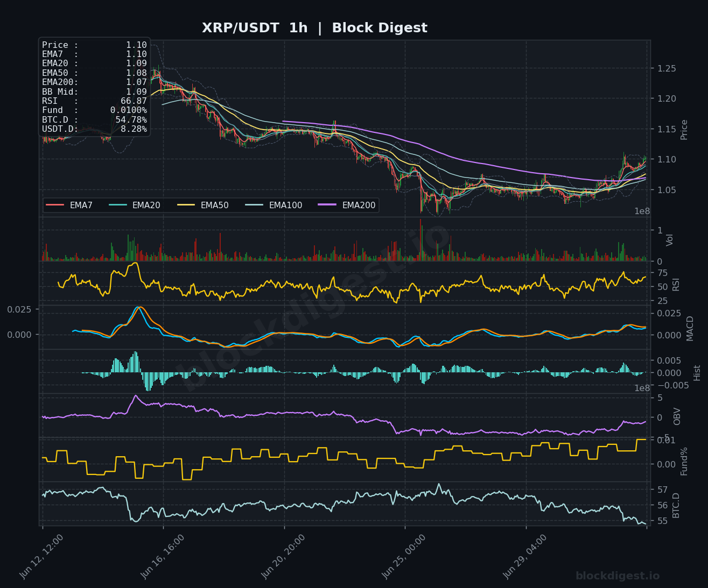Click the 1.25 price axis tick
Image resolution: width=708 pixels, height=588 pixels.
pyautogui.click(x=667, y=68)
